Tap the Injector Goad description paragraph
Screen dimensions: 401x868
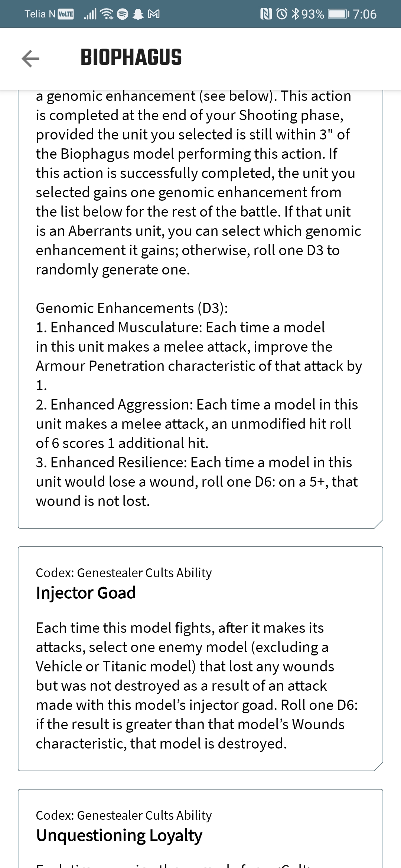[197, 685]
